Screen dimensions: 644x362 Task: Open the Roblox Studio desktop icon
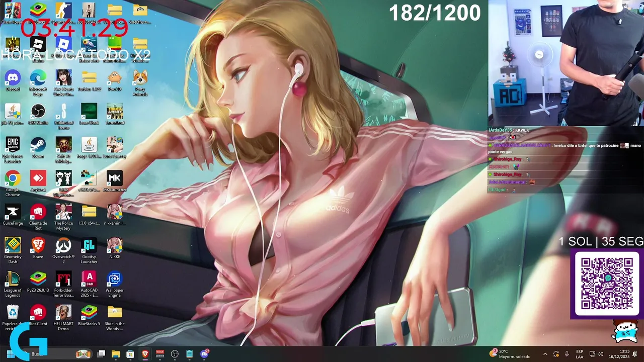click(38, 49)
